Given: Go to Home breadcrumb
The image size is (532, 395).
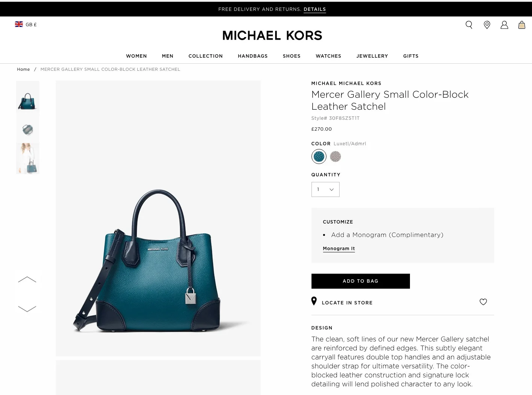Looking at the screenshot, I should pyautogui.click(x=23, y=69).
